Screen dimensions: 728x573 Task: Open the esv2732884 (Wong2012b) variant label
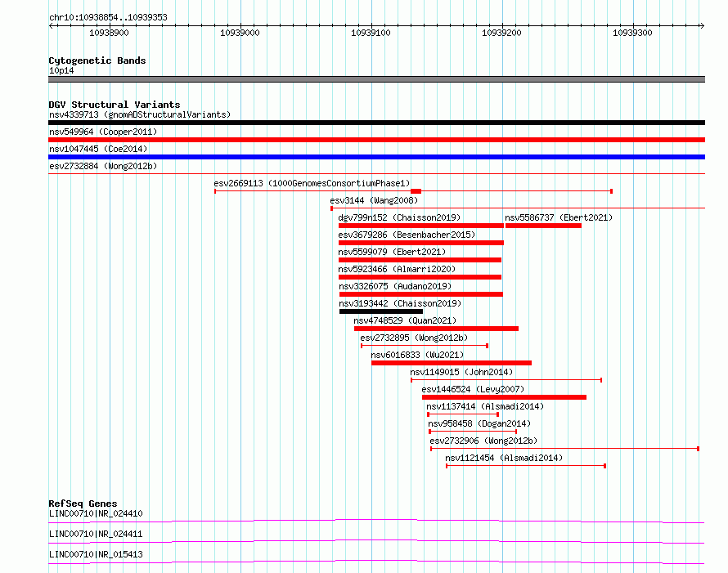[103, 166]
